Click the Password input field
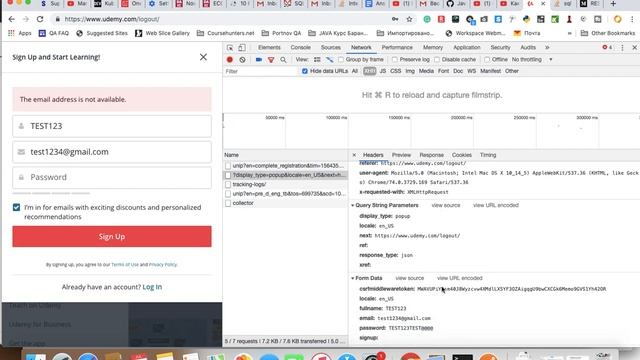Image resolution: width=640 pixels, height=360 pixels. pos(112,178)
